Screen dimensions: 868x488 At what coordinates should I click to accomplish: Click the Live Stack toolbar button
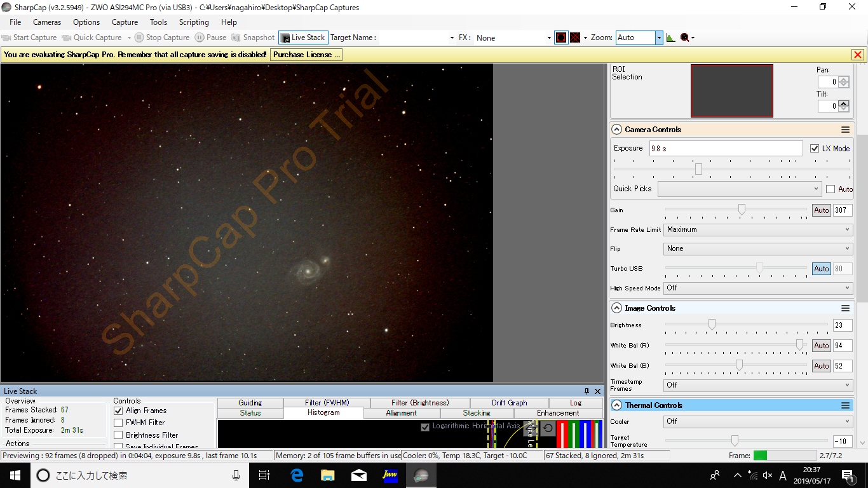(303, 37)
